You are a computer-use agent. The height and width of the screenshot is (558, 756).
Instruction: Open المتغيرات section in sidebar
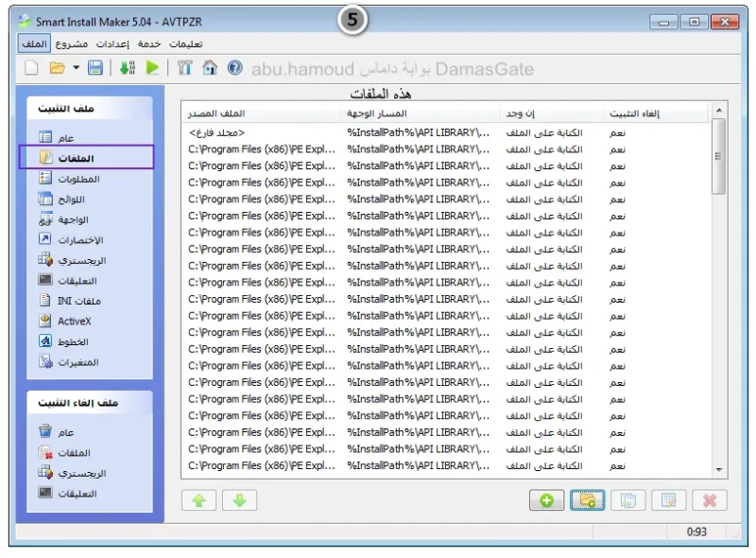pos(68,362)
